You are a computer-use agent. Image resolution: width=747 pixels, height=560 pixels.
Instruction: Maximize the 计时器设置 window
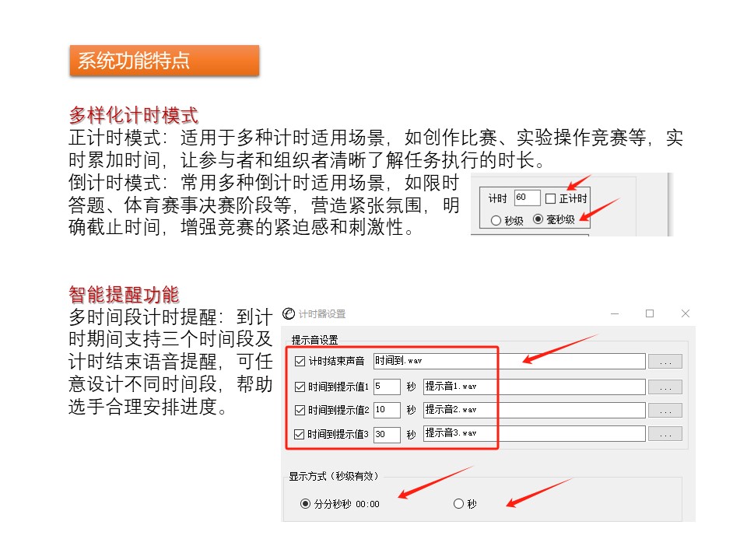coord(650,313)
